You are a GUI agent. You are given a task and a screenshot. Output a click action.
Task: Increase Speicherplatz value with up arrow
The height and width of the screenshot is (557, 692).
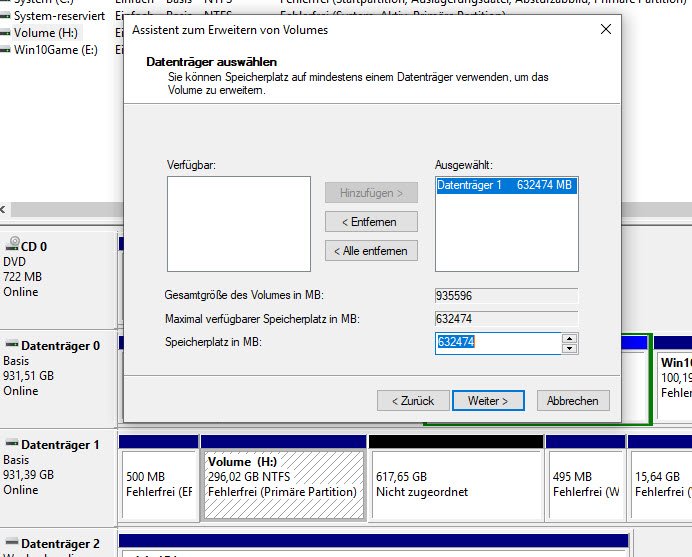[x=569, y=338]
